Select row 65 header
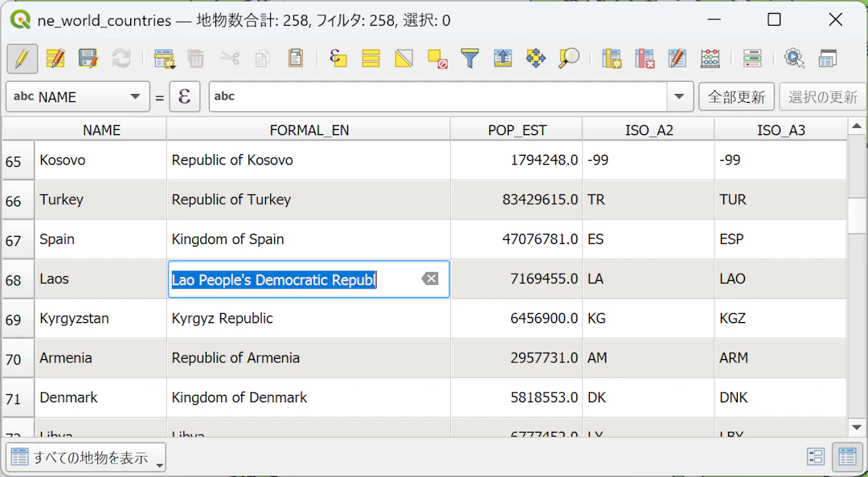This screenshot has width=868, height=477. [x=18, y=161]
